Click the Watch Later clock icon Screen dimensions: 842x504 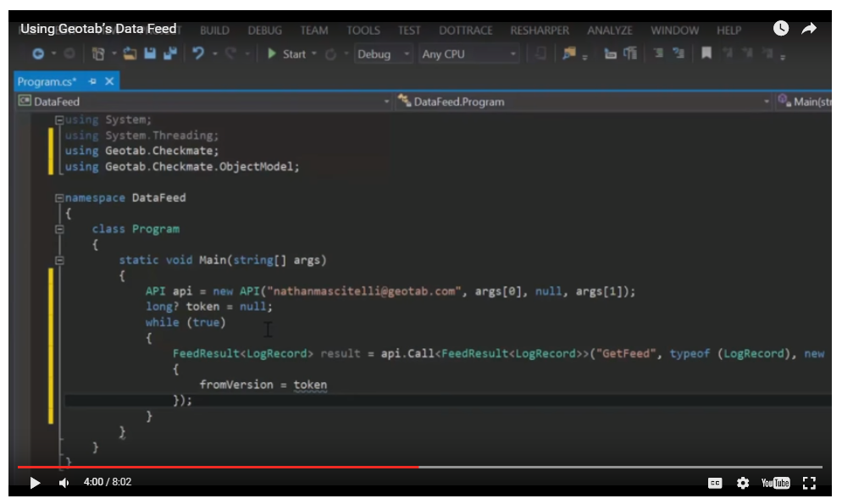(x=781, y=29)
